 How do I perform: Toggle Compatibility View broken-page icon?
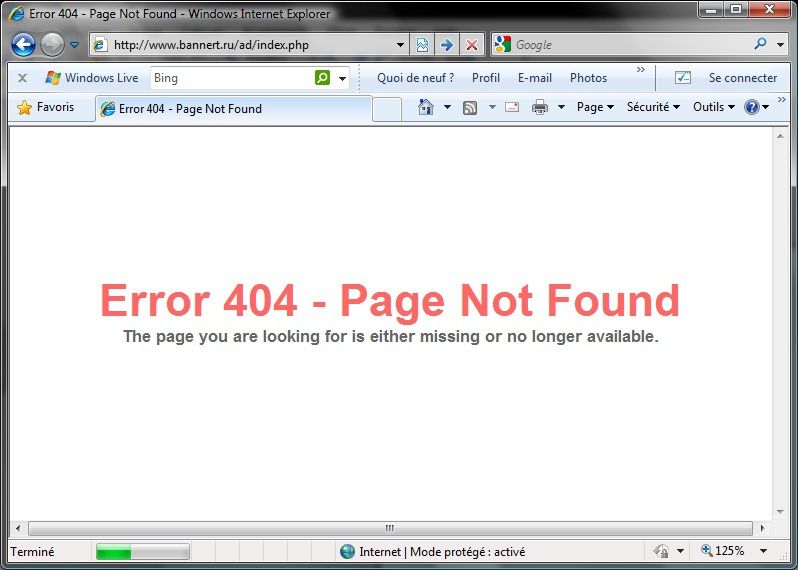point(422,45)
